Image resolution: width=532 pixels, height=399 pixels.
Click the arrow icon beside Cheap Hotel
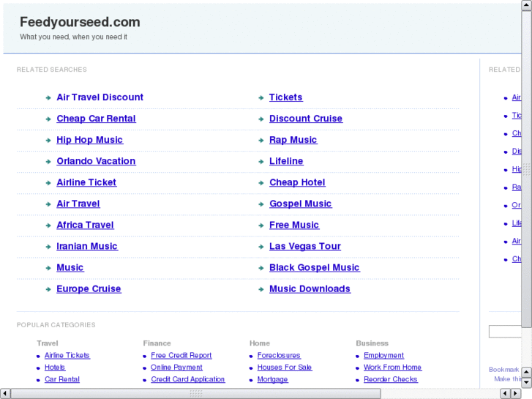261,183
